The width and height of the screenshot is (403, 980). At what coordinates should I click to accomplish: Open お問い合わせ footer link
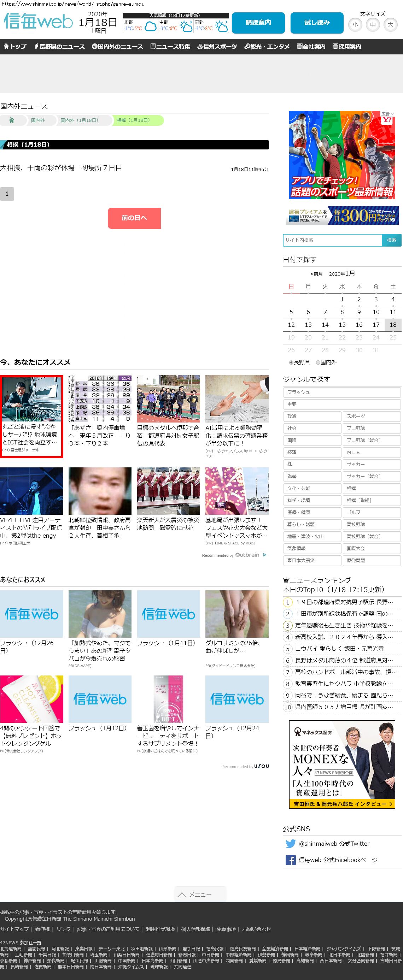(x=257, y=929)
